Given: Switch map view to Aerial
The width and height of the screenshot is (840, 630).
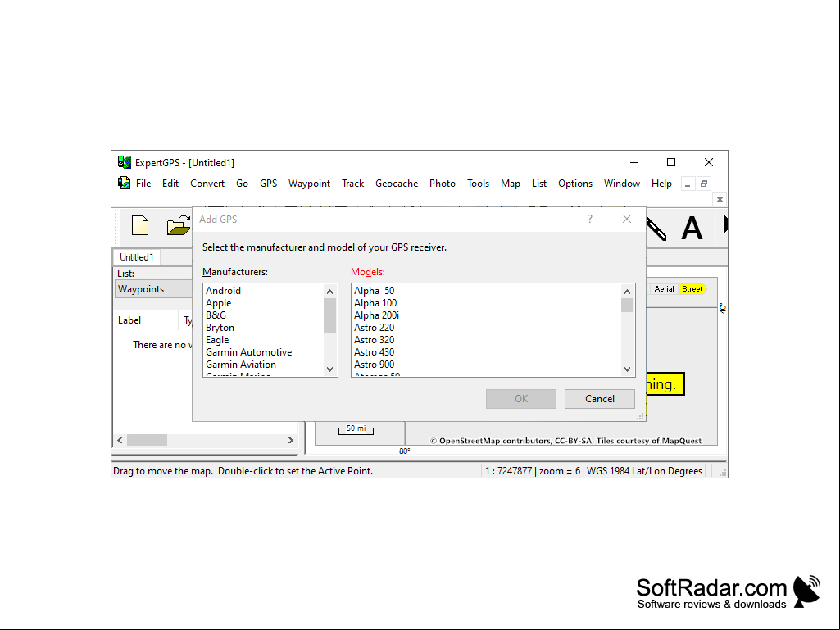Looking at the screenshot, I should tap(665, 288).
